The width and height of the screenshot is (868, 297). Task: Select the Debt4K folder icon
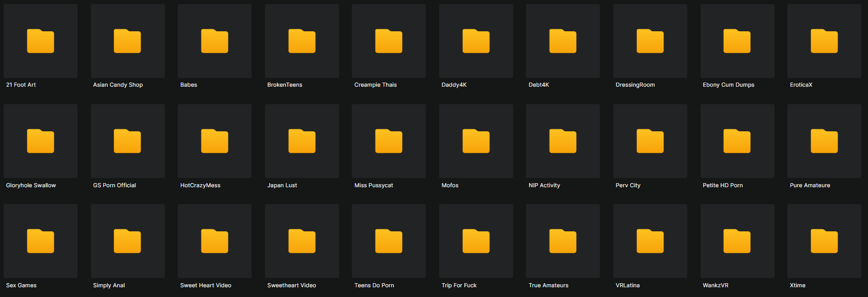[563, 41]
